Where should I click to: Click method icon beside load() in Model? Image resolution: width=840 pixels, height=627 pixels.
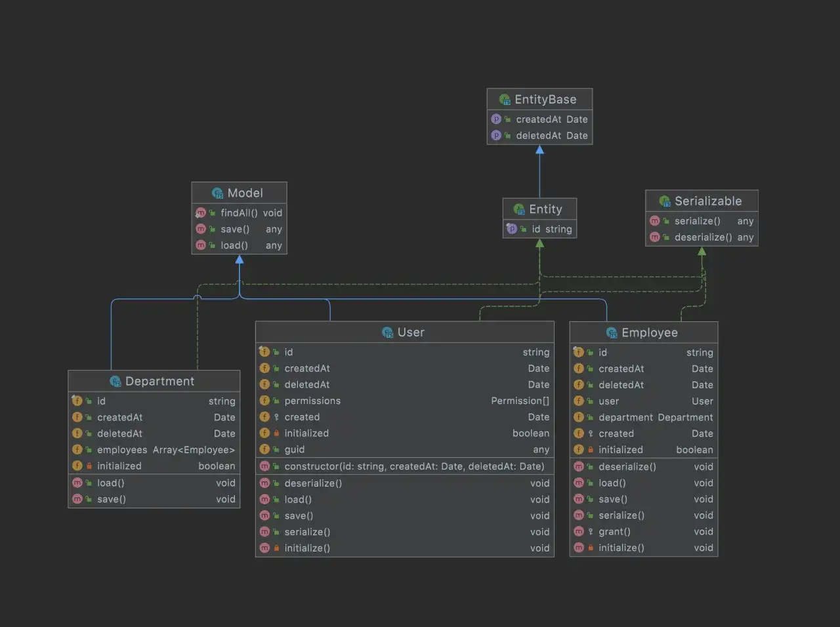pyautogui.click(x=201, y=245)
